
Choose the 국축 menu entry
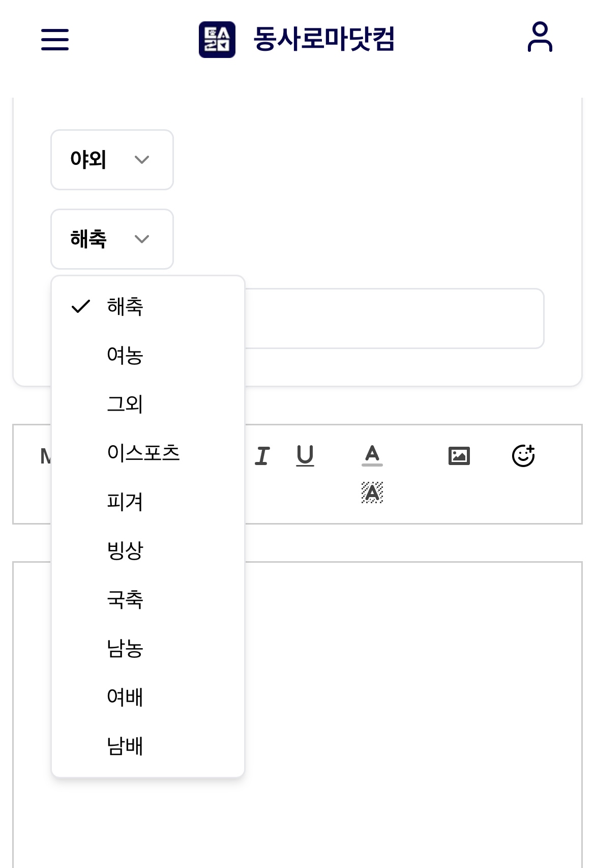[125, 600]
